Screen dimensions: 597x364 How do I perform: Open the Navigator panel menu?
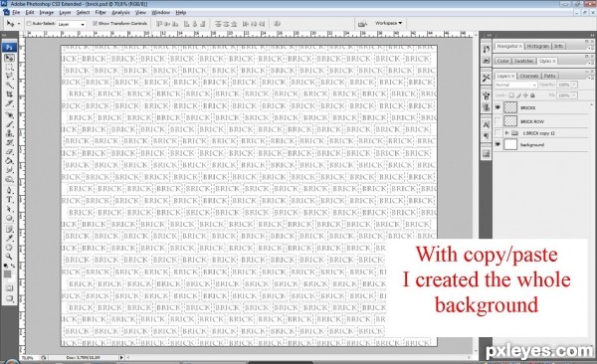click(x=590, y=47)
